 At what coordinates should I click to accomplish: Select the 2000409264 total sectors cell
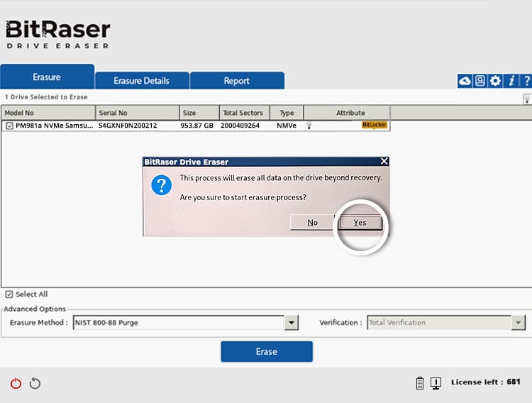[x=240, y=126]
